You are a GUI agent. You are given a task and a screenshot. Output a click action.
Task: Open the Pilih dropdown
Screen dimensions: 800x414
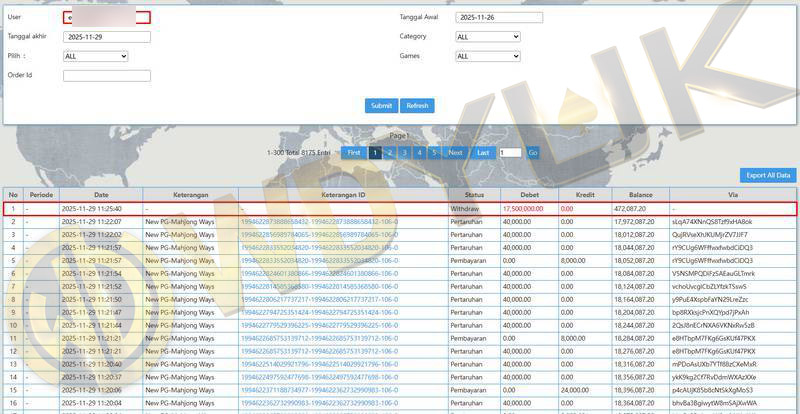pyautogui.click(x=106, y=56)
